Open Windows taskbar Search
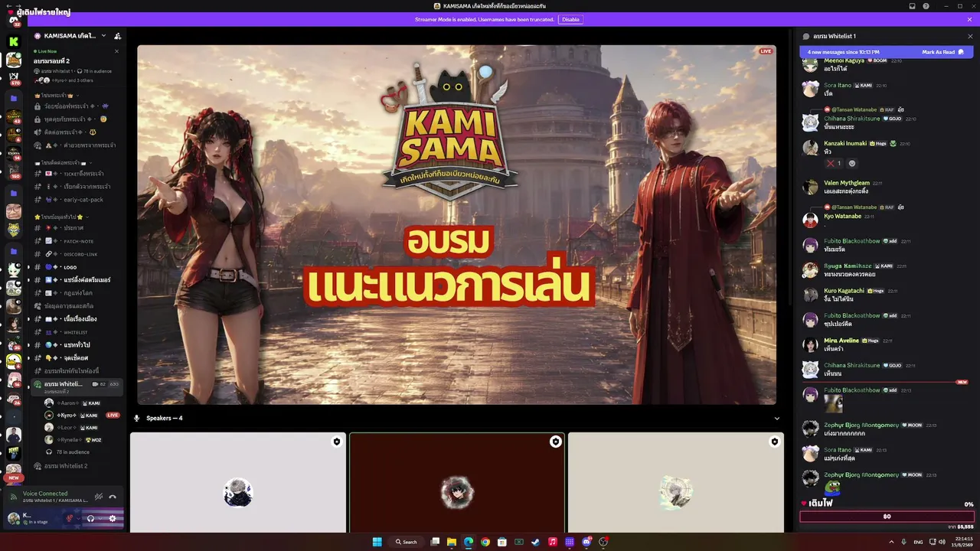Screen dimensions: 980x551 tap(407, 542)
